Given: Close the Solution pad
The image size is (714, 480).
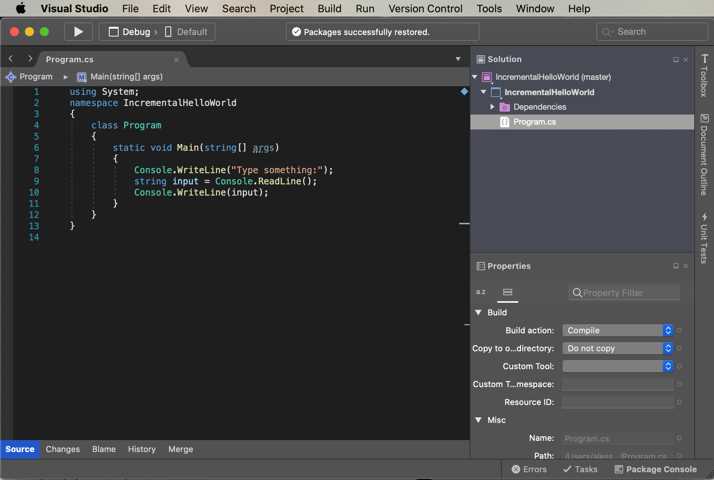Looking at the screenshot, I should tap(685, 60).
